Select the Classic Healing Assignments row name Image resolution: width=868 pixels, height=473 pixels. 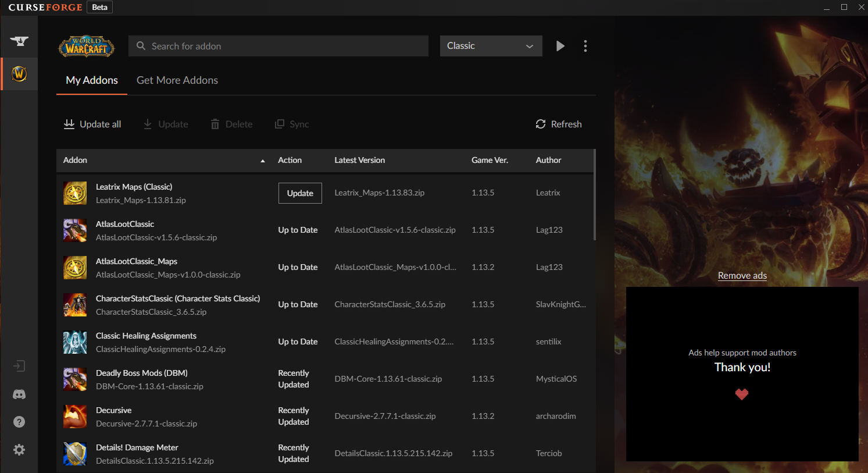(x=146, y=336)
